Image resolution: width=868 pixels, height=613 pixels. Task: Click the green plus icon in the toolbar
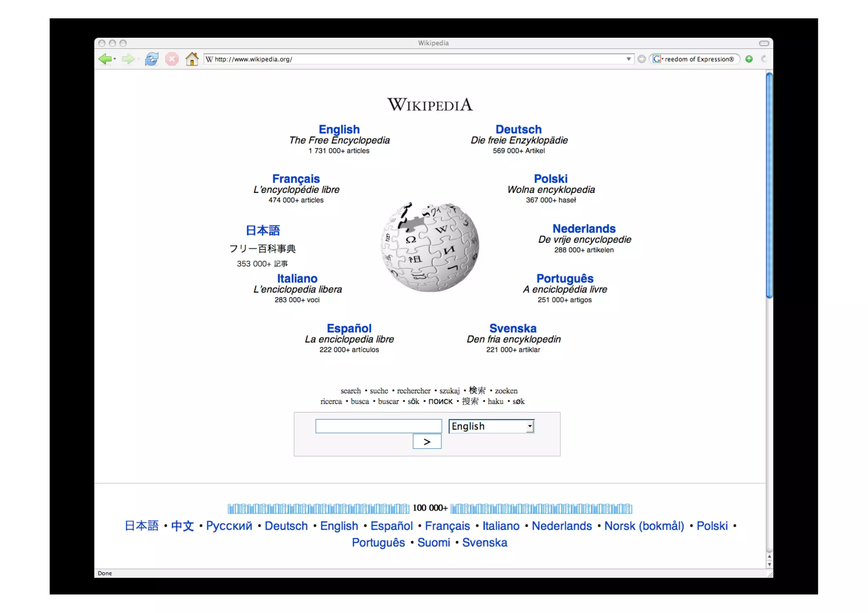[x=749, y=59]
